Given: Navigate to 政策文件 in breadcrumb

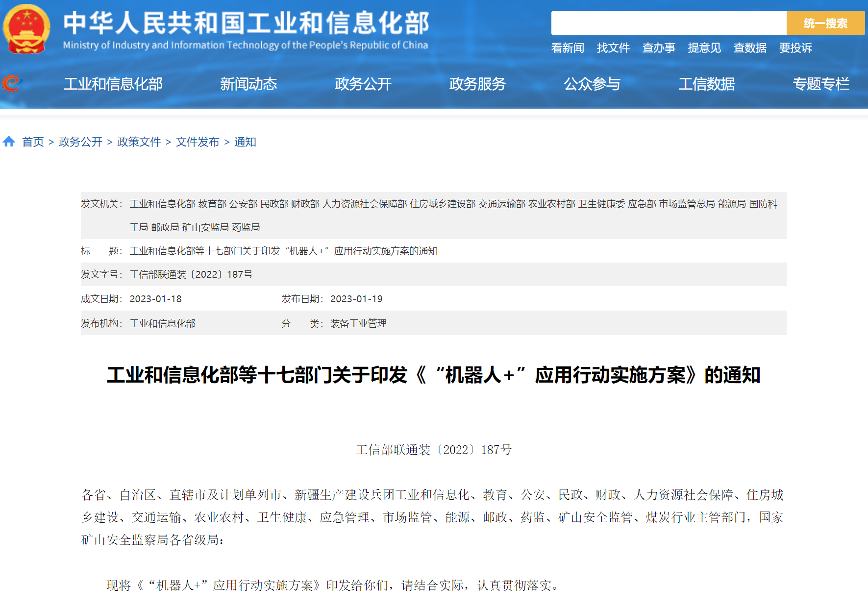Looking at the screenshot, I should 139,142.
